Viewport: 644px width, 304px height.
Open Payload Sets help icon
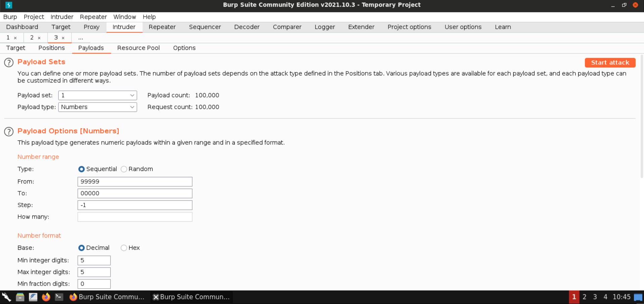pyautogui.click(x=9, y=63)
